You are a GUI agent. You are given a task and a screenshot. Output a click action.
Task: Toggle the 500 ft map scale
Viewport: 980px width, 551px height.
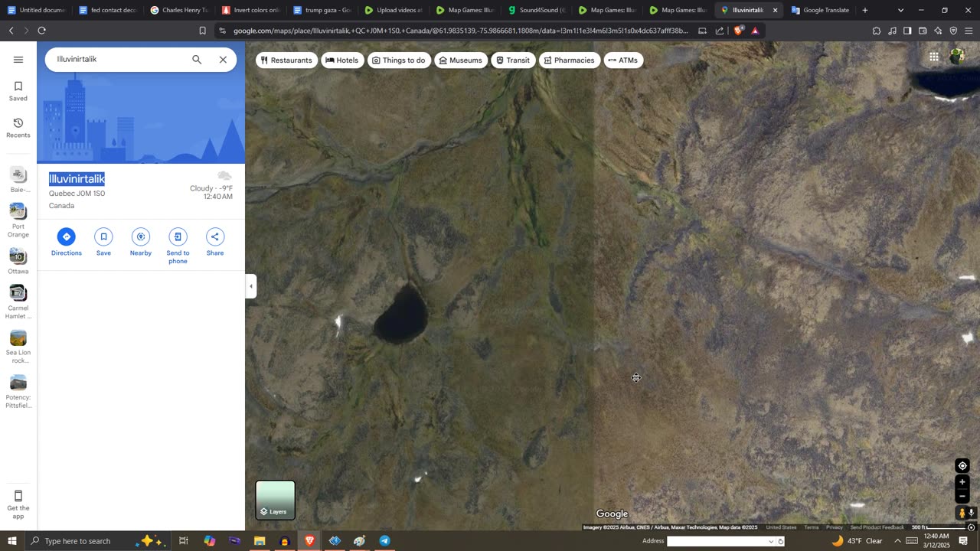click(x=938, y=527)
